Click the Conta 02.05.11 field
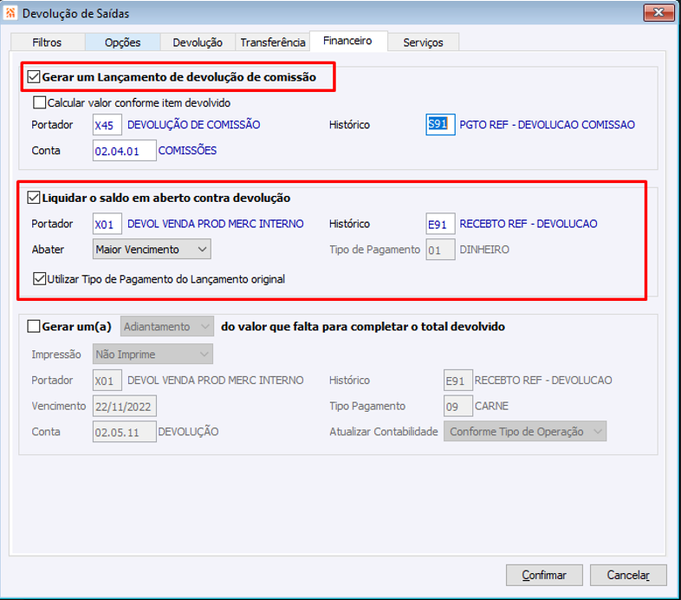681x600 pixels. click(124, 432)
